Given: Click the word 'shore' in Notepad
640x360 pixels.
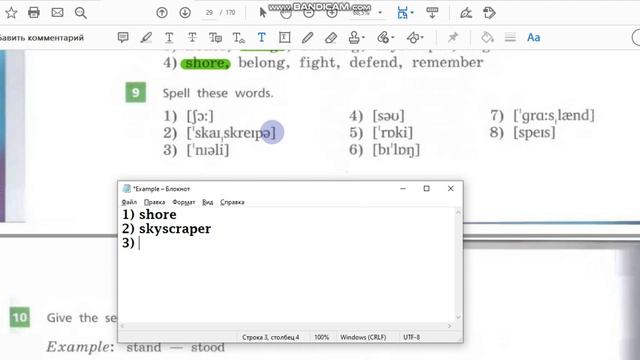Looking at the screenshot, I should [x=158, y=215].
